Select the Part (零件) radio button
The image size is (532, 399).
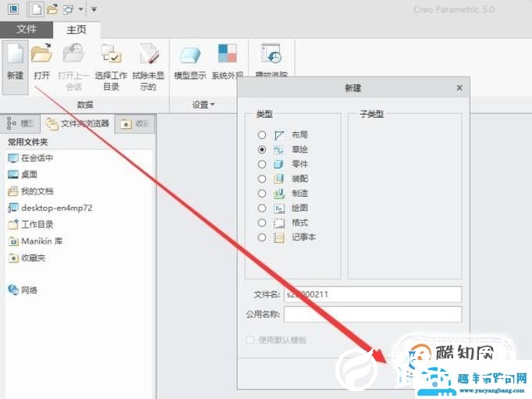pos(261,164)
